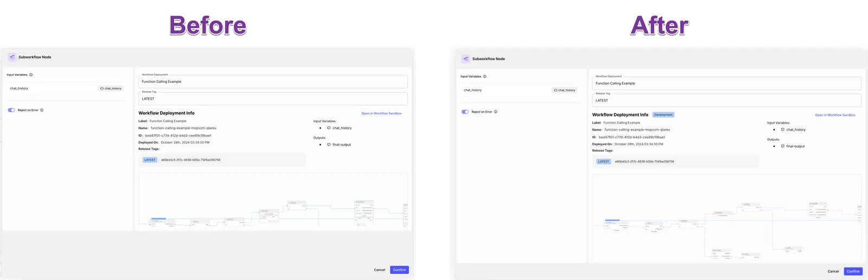Click the LATEST release tag badge, Before panel

point(150,160)
